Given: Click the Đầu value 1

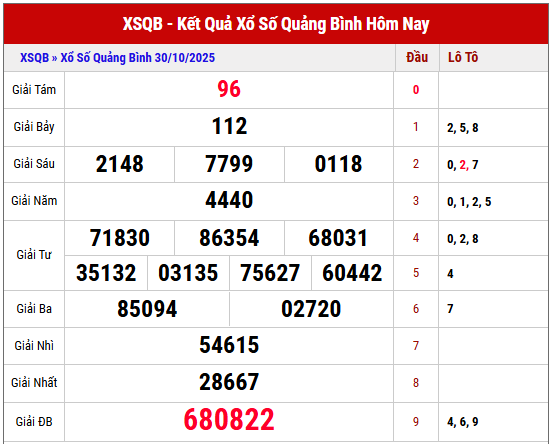Looking at the screenshot, I should click(416, 127).
